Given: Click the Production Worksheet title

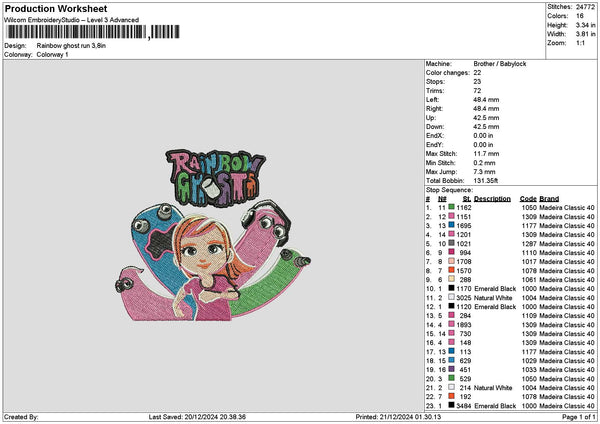Looking at the screenshot, I should (56, 8).
